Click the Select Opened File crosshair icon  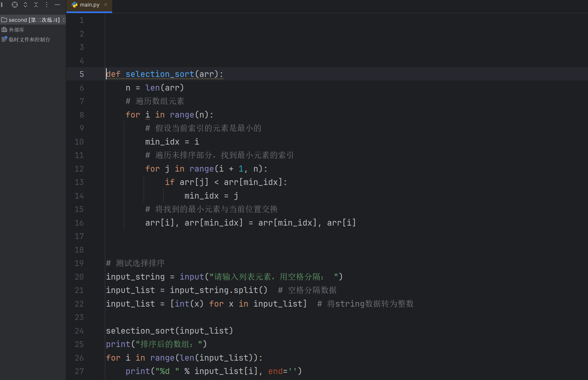[15, 5]
